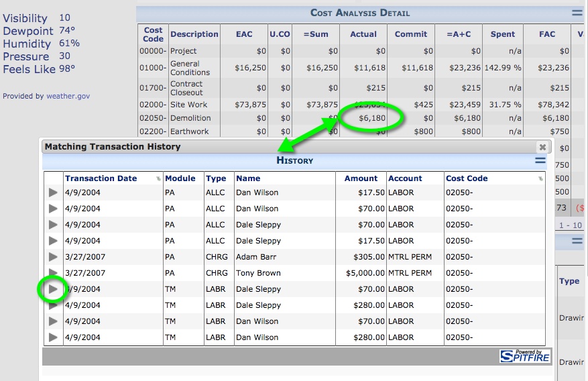Image resolution: width=588 pixels, height=381 pixels.
Task: Select the Tony Brown $5,000.00 amount
Action: (365, 273)
